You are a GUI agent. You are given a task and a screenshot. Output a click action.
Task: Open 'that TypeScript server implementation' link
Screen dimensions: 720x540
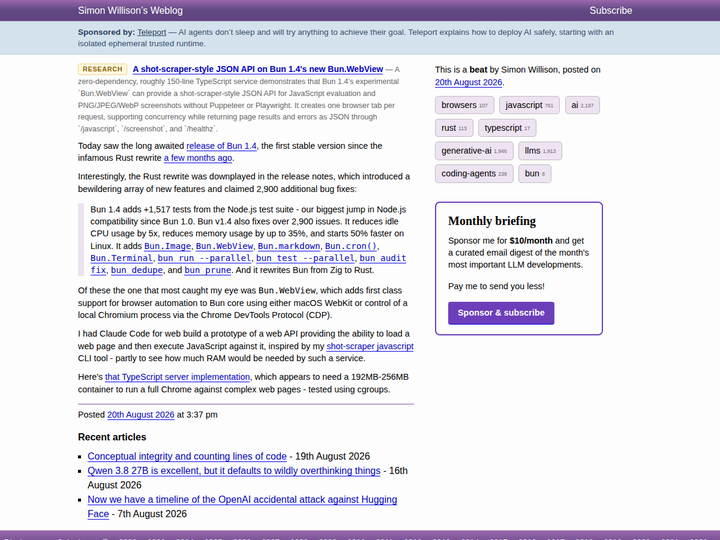pyautogui.click(x=177, y=377)
